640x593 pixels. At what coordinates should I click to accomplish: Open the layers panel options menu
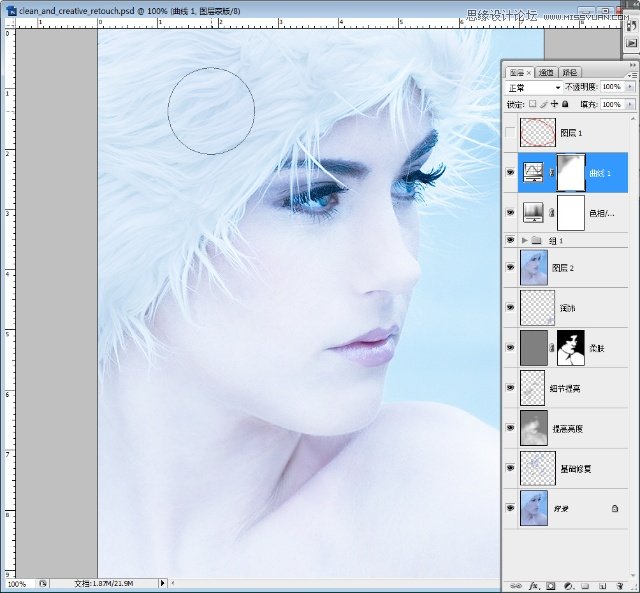632,75
